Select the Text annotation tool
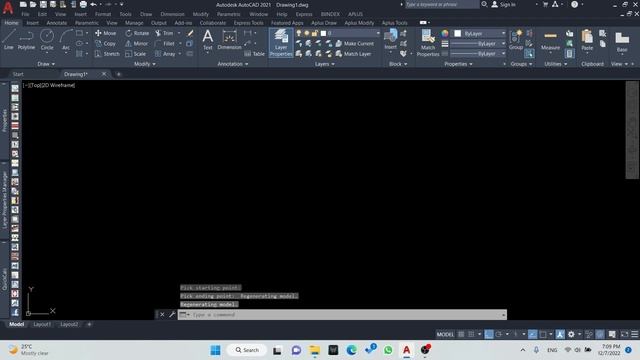 pos(208,40)
